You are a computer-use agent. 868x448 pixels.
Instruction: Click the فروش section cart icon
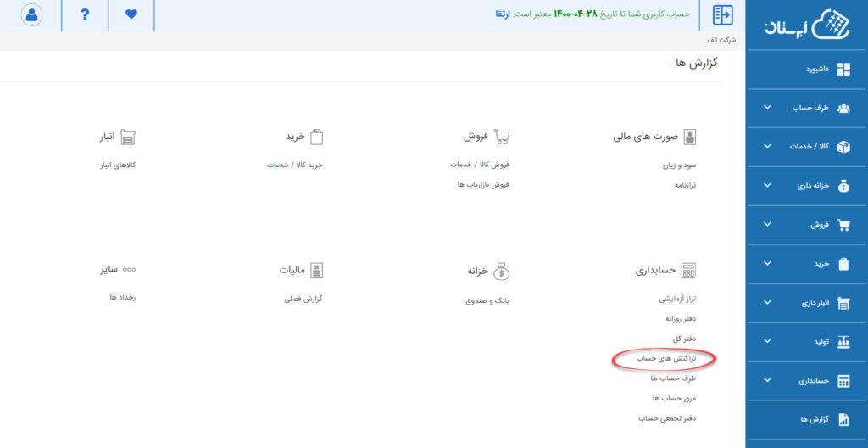[x=502, y=137]
